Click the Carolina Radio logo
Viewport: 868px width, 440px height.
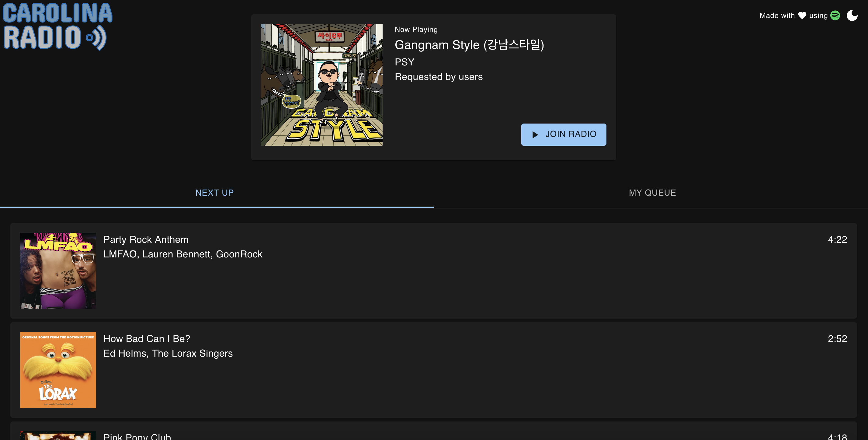click(x=57, y=26)
